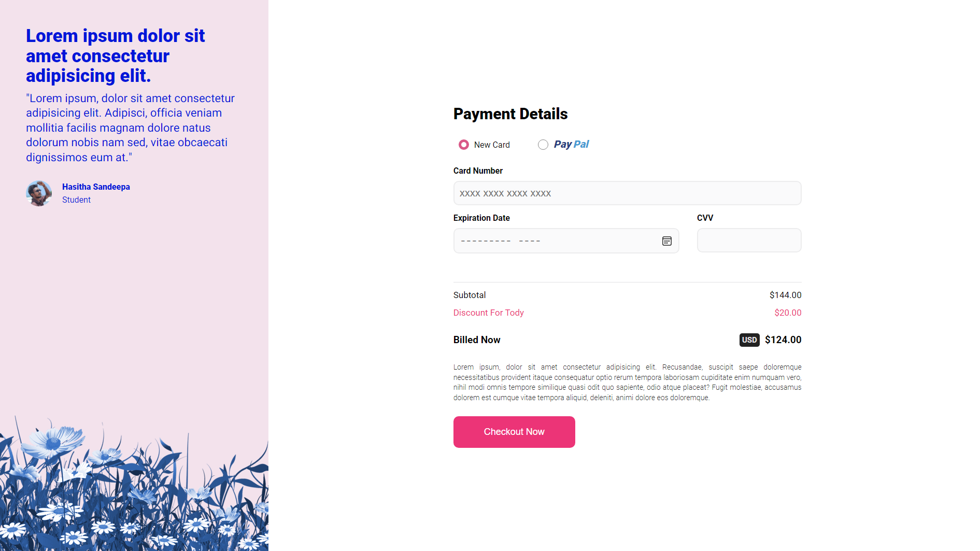Click the Billed Now total amount $124.00

pos(783,340)
